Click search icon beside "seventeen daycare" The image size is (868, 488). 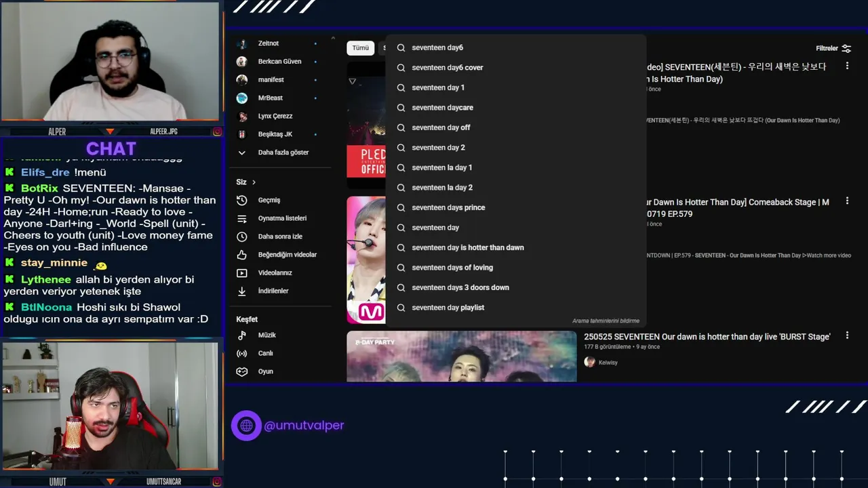pos(401,108)
